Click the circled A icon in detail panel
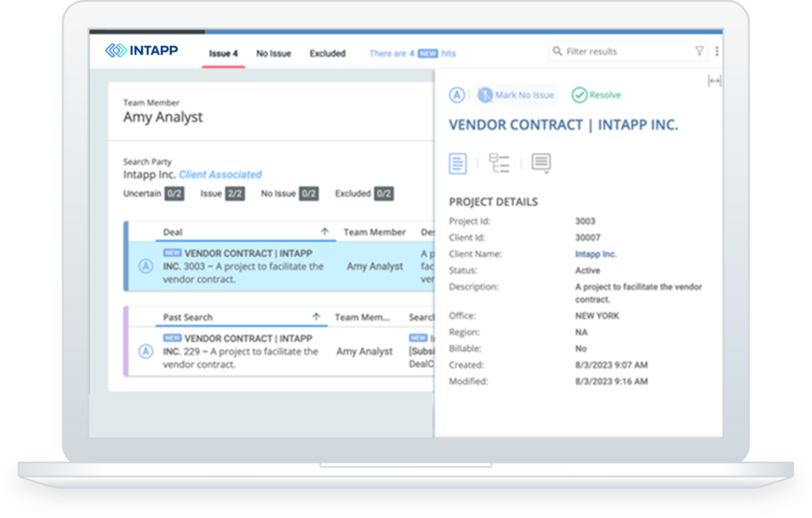The height and width of the screenshot is (518, 812). pos(457,94)
